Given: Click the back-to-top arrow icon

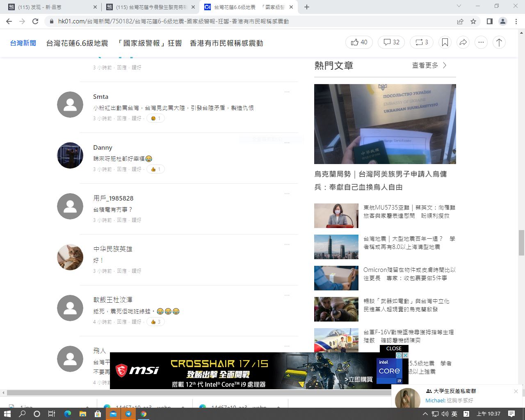Looking at the screenshot, I should coord(499,42).
